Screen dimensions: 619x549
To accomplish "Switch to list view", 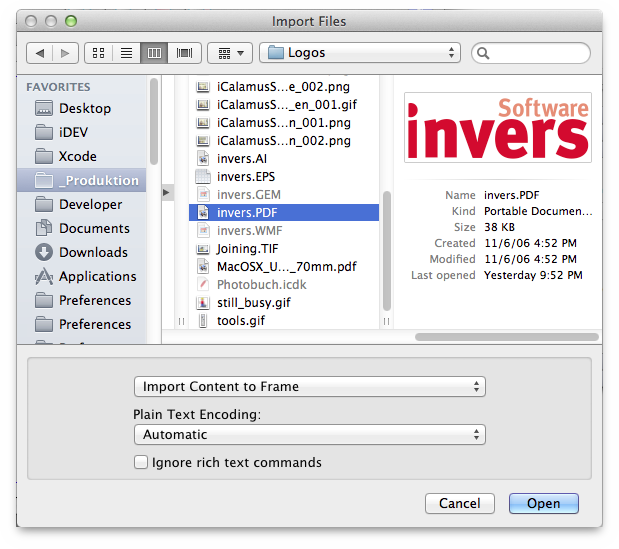I will (126, 53).
